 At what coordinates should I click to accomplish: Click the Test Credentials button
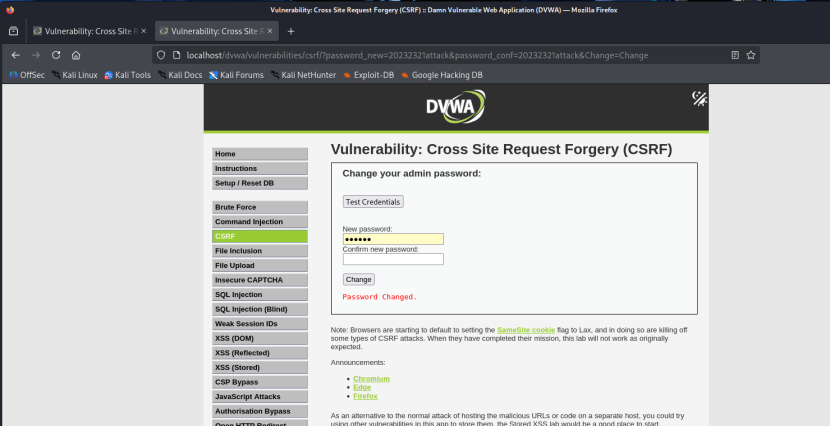pyautogui.click(x=373, y=202)
